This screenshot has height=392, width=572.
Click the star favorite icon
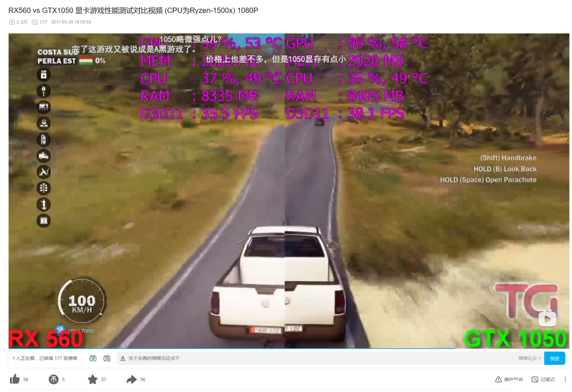pyautogui.click(x=92, y=379)
